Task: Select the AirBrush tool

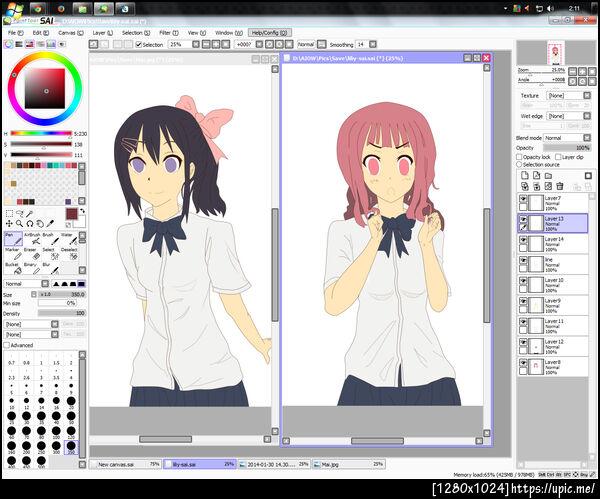Action: coord(32,239)
